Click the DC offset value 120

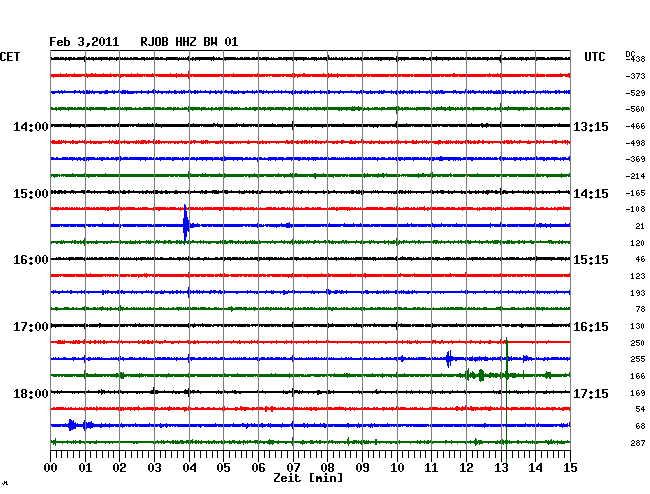638,243
